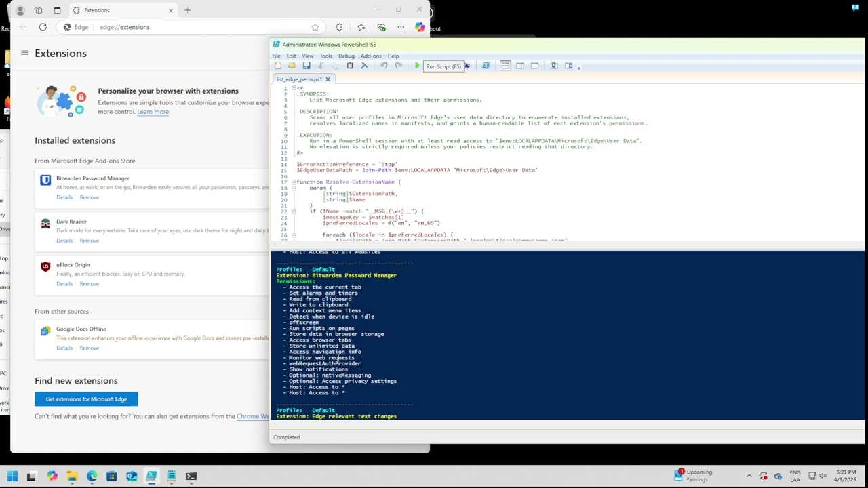
Task: Create a new script in PowerShell ISE
Action: [x=277, y=66]
